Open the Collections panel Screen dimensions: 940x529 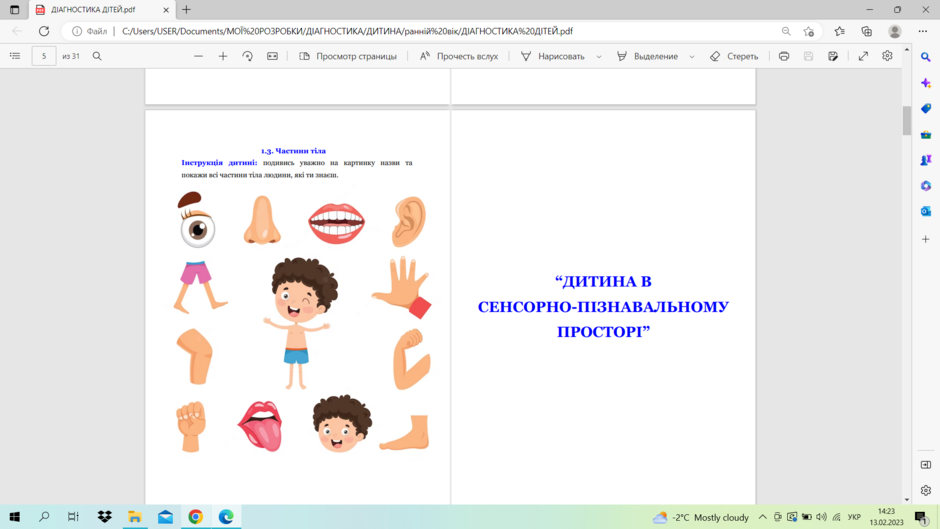coord(867,31)
